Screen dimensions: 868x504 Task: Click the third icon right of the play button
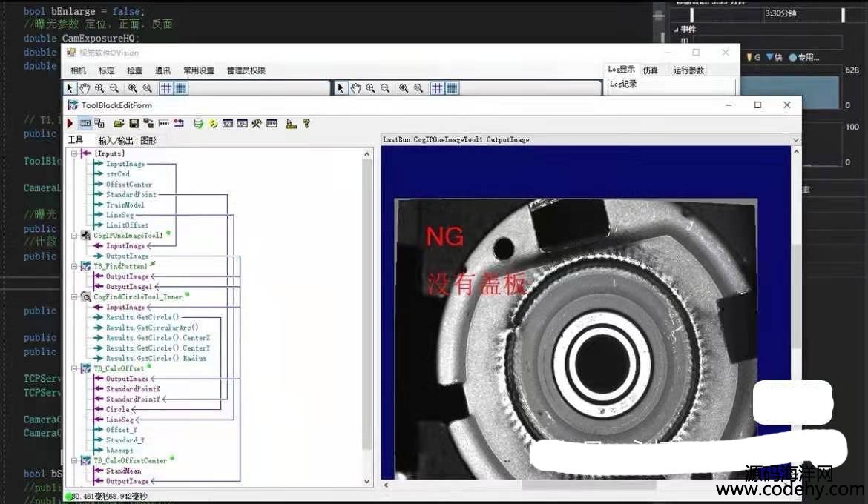119,123
